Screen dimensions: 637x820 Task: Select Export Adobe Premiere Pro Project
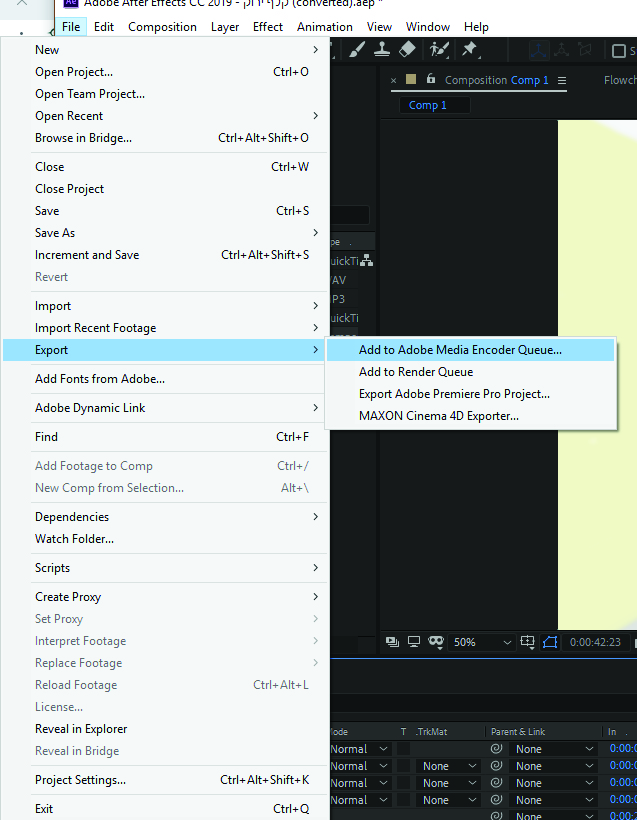pyautogui.click(x=470, y=394)
